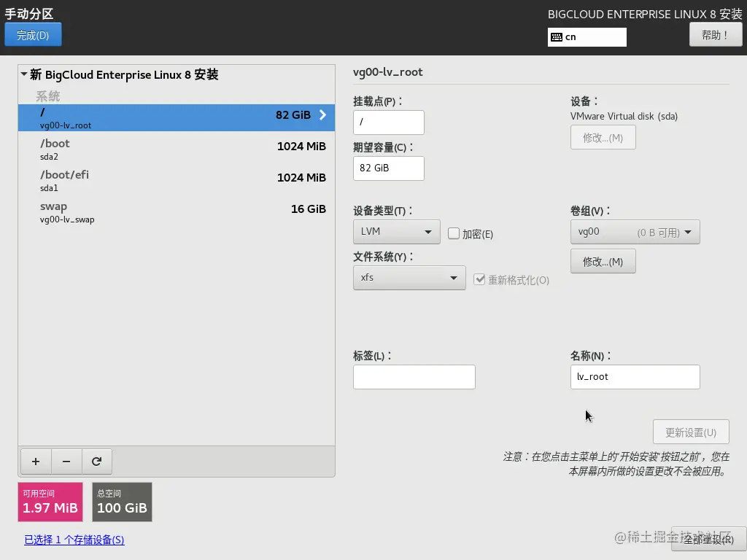The width and height of the screenshot is (747, 560).
Task: Click the Update Settings (更新设置) button
Action: pos(691,432)
